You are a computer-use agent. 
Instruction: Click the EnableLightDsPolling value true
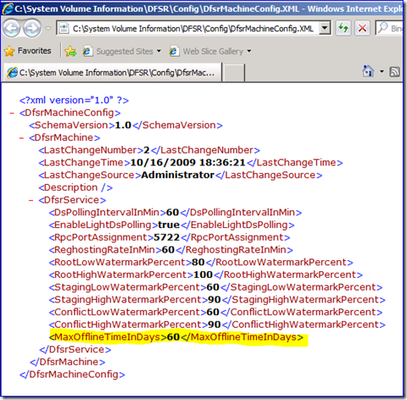coord(169,225)
